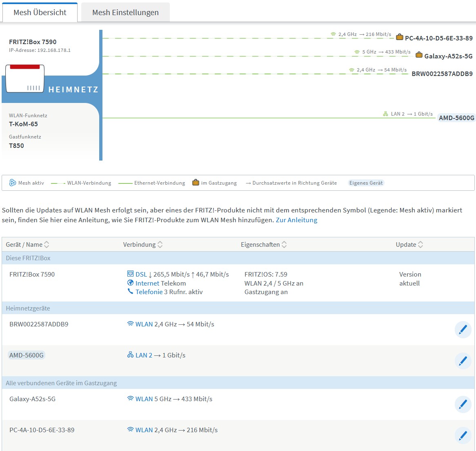Viewport: 476px width, 451px height.
Task: Edit the Galaxy-A52s-5G device with the pencil
Action: tap(463, 404)
